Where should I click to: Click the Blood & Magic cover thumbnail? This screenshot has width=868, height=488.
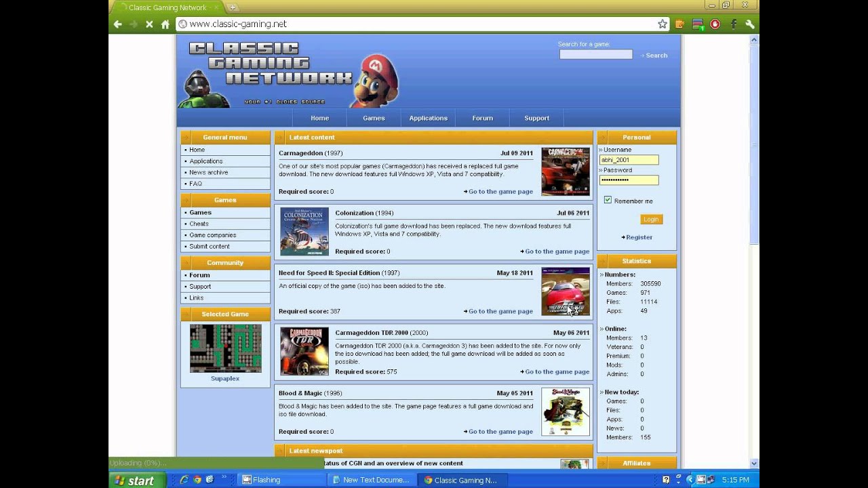566,411
